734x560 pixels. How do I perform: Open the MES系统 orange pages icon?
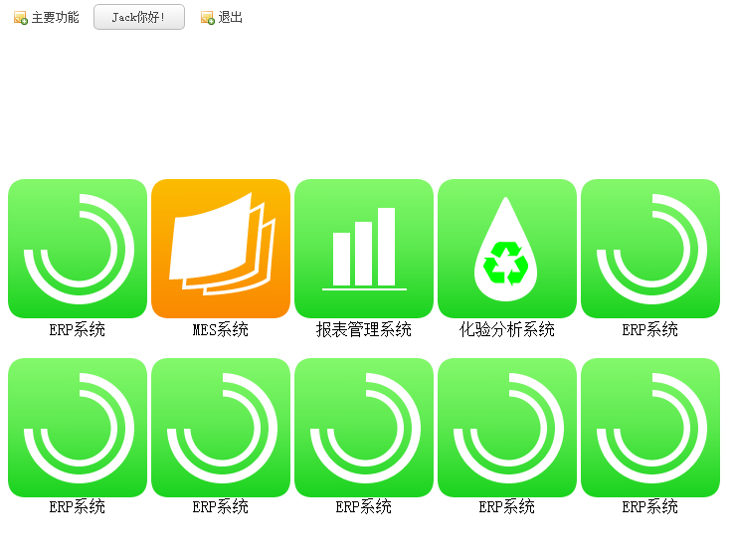(x=221, y=249)
